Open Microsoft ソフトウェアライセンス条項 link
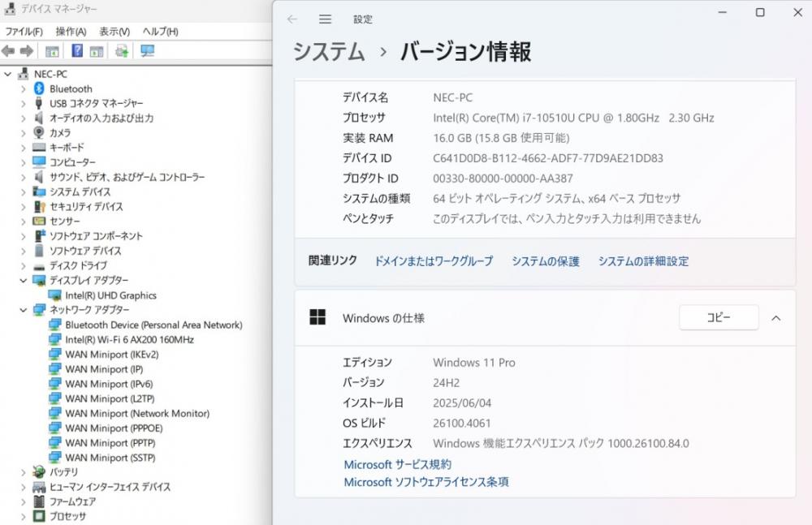Viewport: 812px width, 525px height. tap(426, 482)
